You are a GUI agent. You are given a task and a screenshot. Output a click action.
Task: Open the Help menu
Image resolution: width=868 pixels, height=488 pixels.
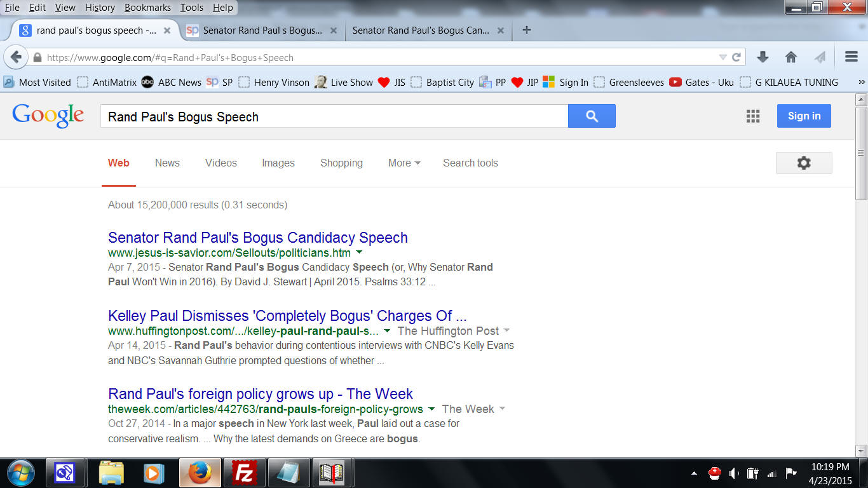(222, 8)
